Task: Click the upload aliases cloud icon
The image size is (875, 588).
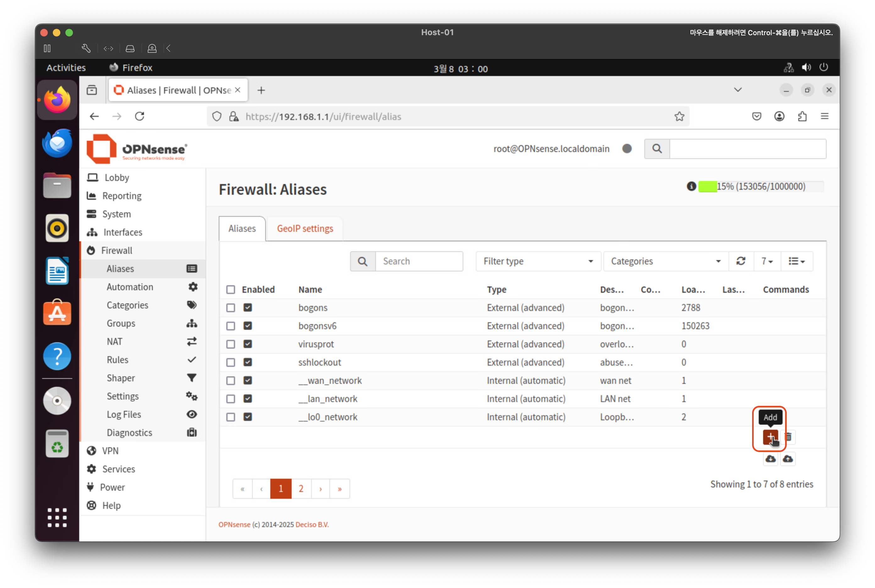Action: (x=788, y=459)
